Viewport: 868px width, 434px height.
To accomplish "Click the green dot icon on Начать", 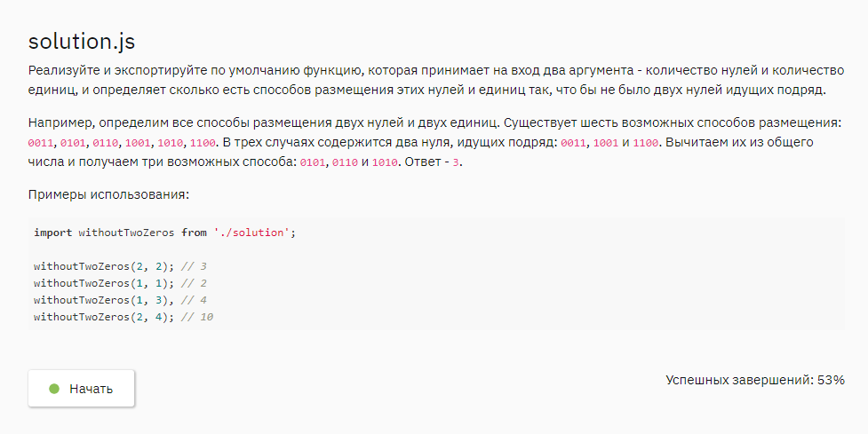I will (x=53, y=389).
